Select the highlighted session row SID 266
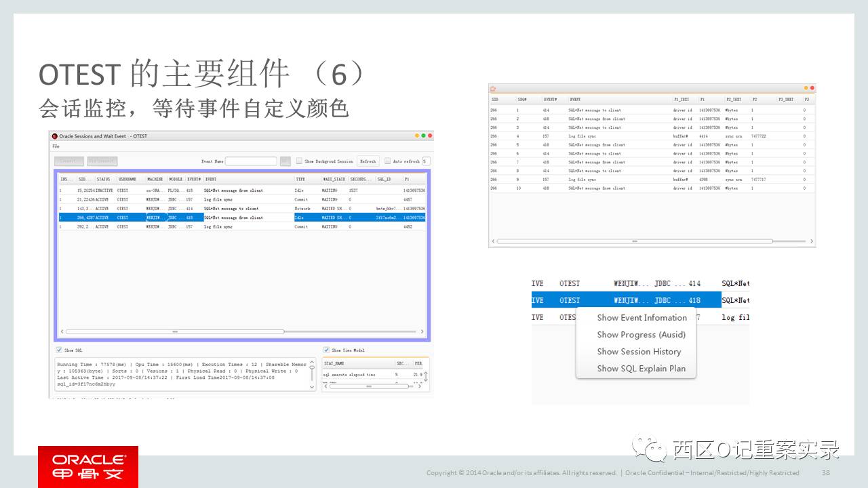Image resolution: width=868 pixels, height=488 pixels. tap(242, 218)
